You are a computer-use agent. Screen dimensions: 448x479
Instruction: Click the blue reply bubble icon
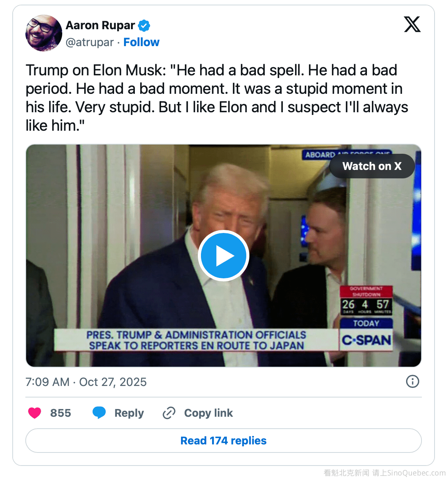99,412
